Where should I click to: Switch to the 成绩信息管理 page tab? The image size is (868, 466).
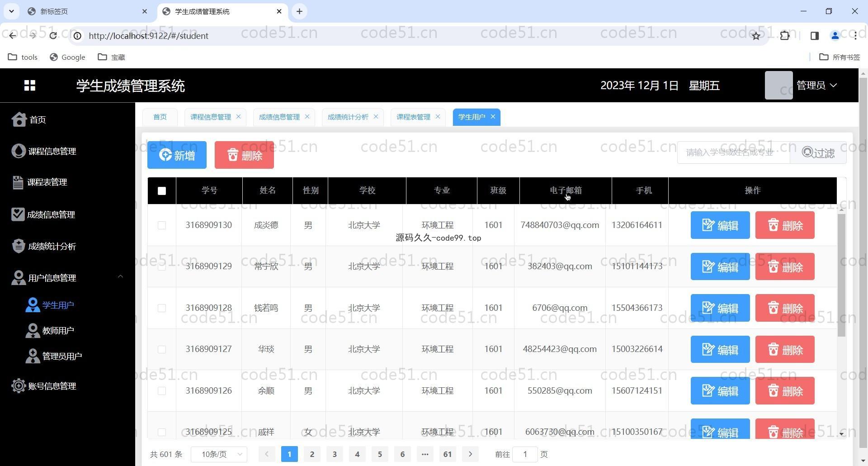(279, 117)
